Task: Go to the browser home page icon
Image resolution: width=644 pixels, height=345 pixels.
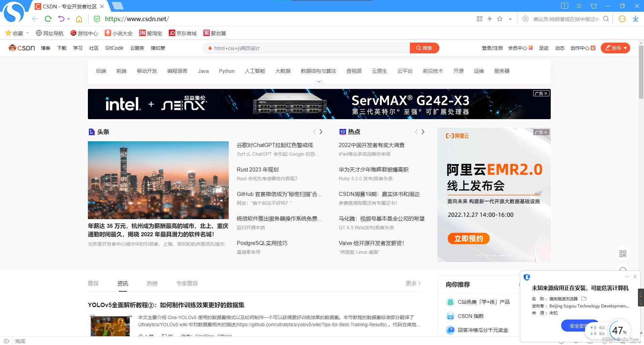Action: pyautogui.click(x=79, y=19)
